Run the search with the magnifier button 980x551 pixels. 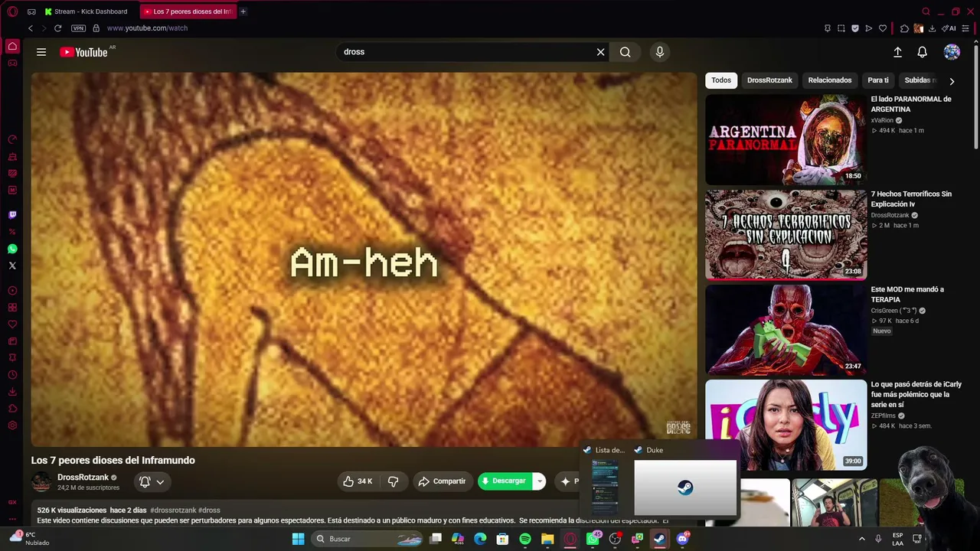pyautogui.click(x=626, y=52)
